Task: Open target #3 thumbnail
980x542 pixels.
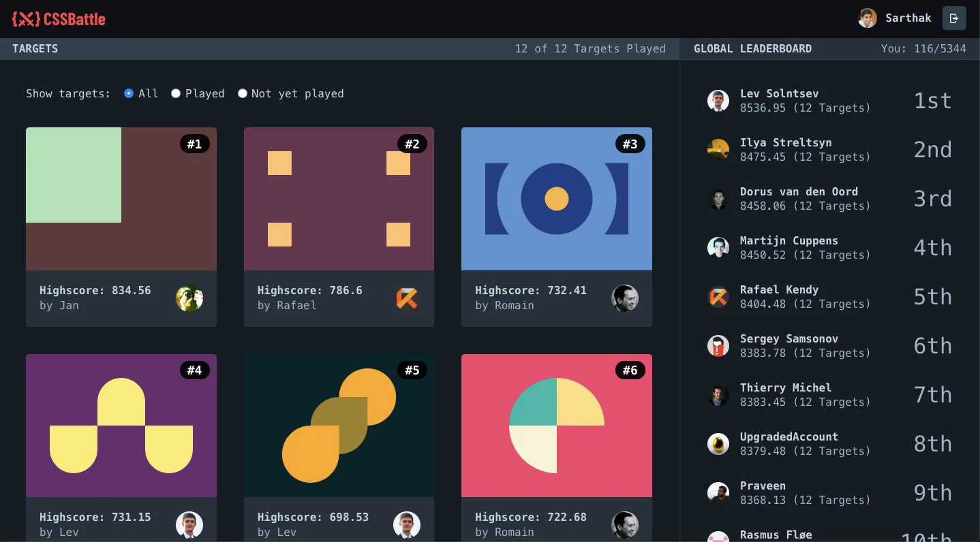Action: point(556,199)
